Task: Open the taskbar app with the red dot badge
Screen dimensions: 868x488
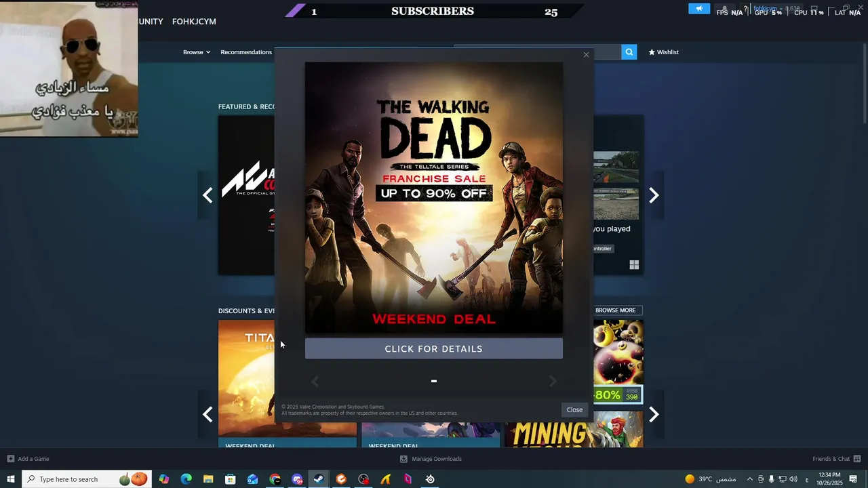Action: 363,479
